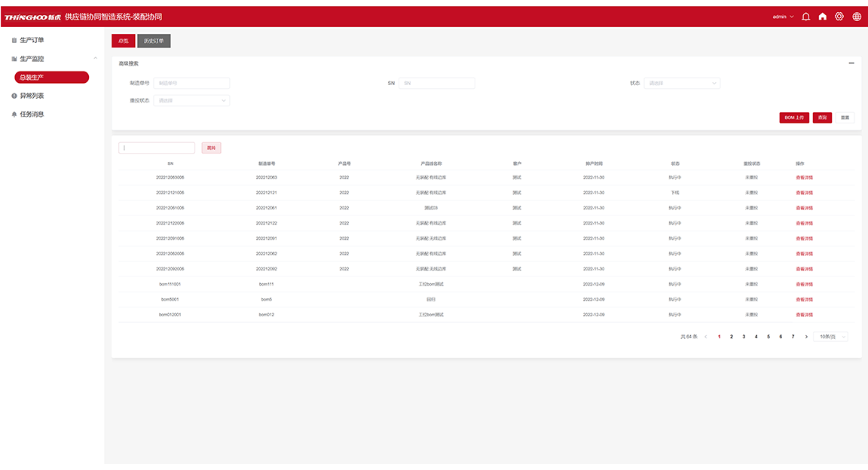Open the notification bell in header
This screenshot has width=868, height=470.
click(x=805, y=17)
